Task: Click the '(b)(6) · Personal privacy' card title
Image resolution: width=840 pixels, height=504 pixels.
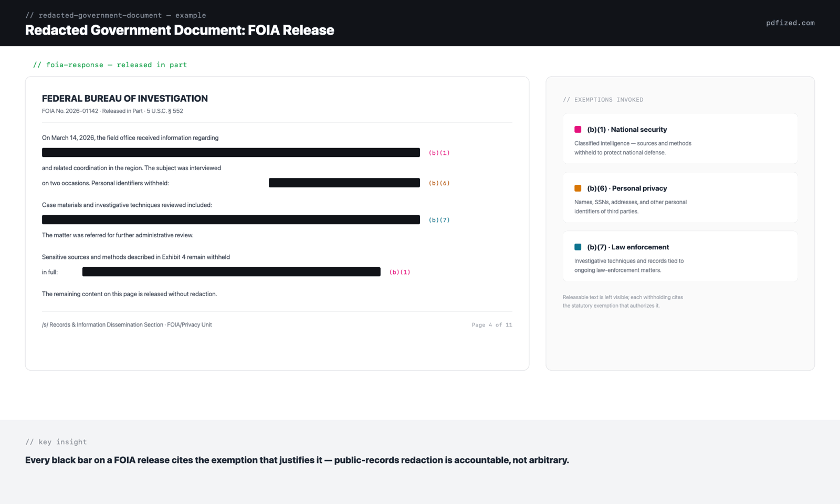Action: [x=627, y=188]
